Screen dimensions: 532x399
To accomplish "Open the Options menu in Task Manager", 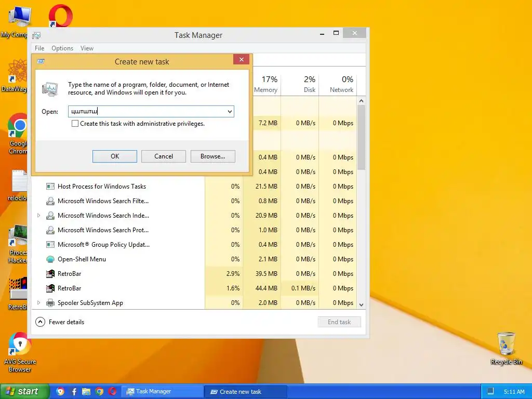I will [62, 48].
